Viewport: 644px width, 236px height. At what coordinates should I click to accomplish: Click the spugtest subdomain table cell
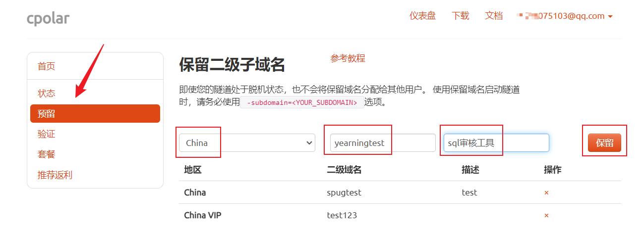(x=344, y=192)
